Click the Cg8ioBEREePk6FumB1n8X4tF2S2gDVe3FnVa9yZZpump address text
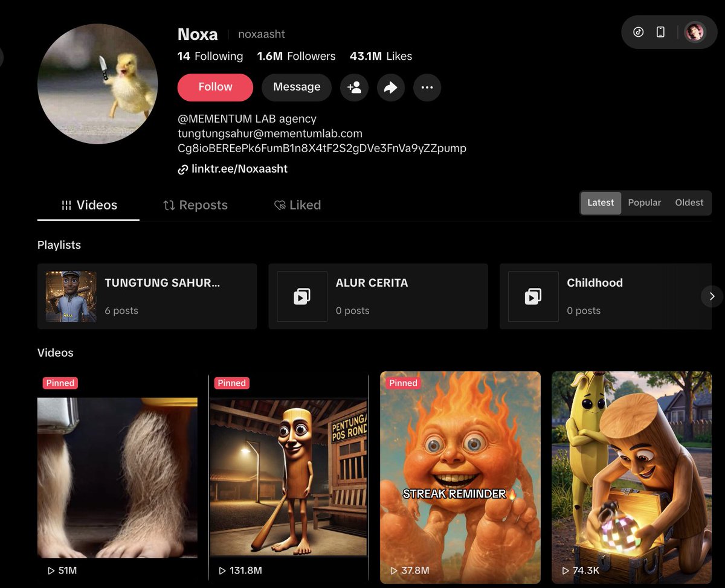Viewport: 725px width, 588px height. pos(322,148)
